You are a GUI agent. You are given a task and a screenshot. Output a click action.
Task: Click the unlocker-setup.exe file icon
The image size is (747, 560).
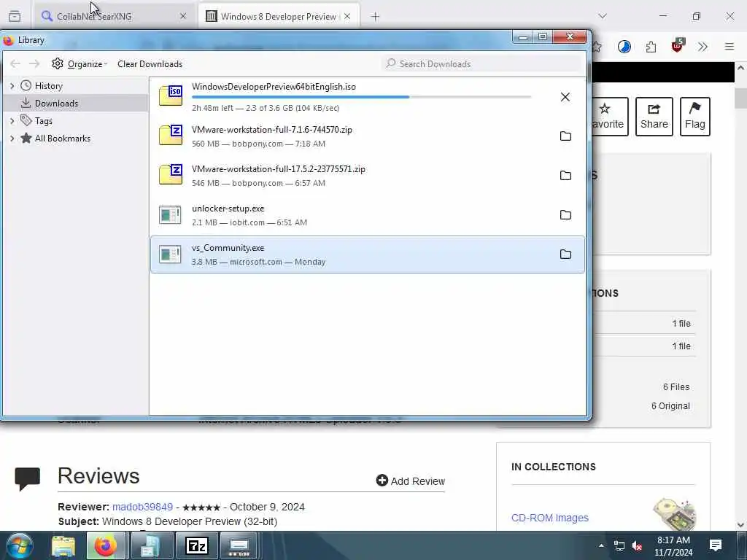point(170,215)
